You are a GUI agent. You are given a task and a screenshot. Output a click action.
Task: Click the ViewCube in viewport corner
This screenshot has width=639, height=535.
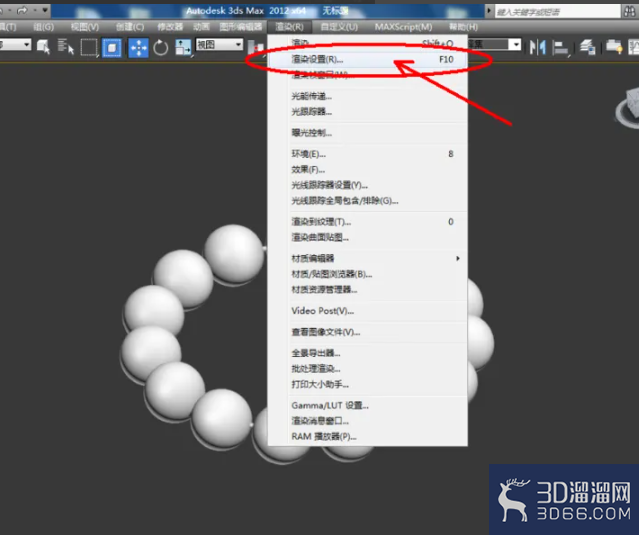click(x=628, y=107)
